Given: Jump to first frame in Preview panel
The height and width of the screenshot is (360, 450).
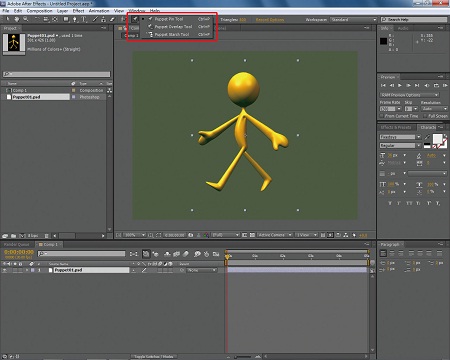Looking at the screenshot, I should (383, 86).
